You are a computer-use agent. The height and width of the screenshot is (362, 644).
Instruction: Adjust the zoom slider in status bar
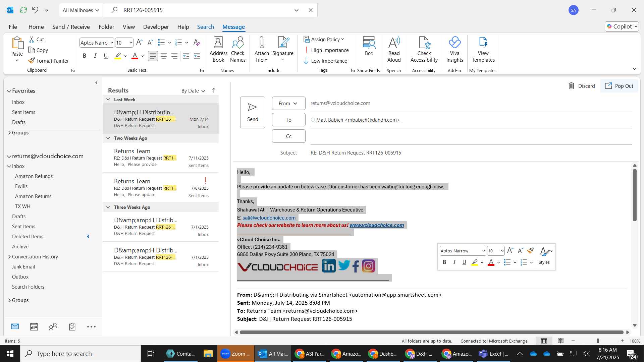(x=598, y=341)
